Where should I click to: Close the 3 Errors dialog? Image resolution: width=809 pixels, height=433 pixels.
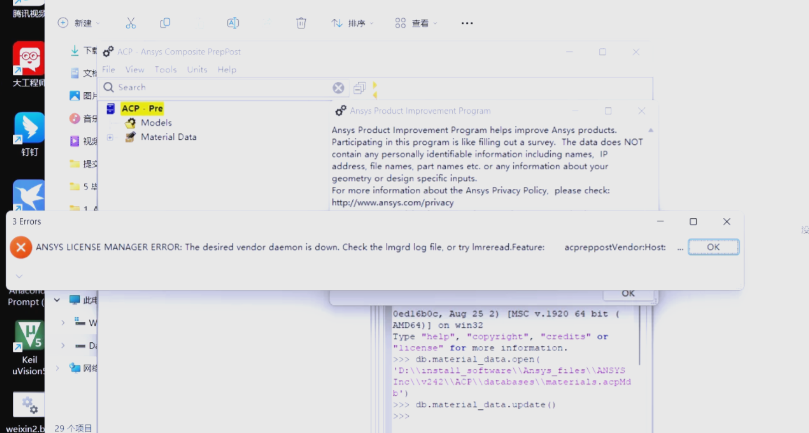point(726,221)
